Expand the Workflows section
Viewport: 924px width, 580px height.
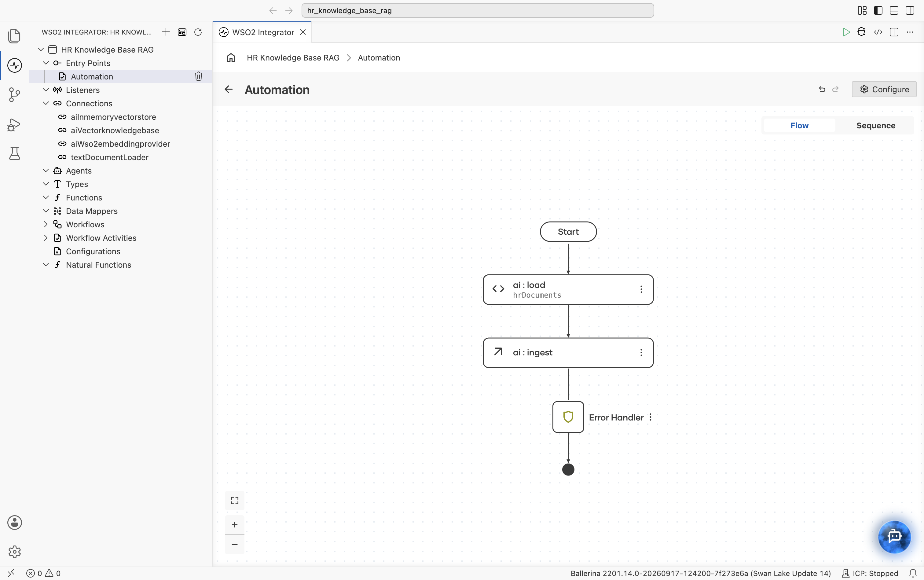coord(46,224)
